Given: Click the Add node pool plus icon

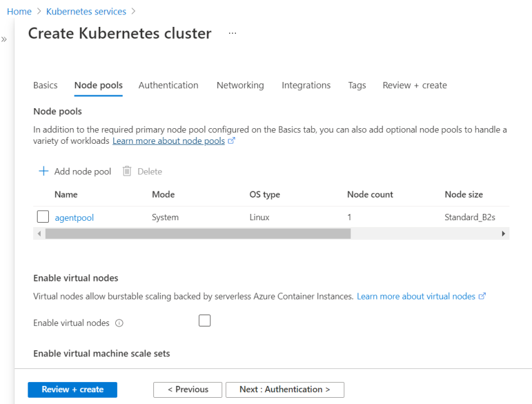Looking at the screenshot, I should pos(43,171).
